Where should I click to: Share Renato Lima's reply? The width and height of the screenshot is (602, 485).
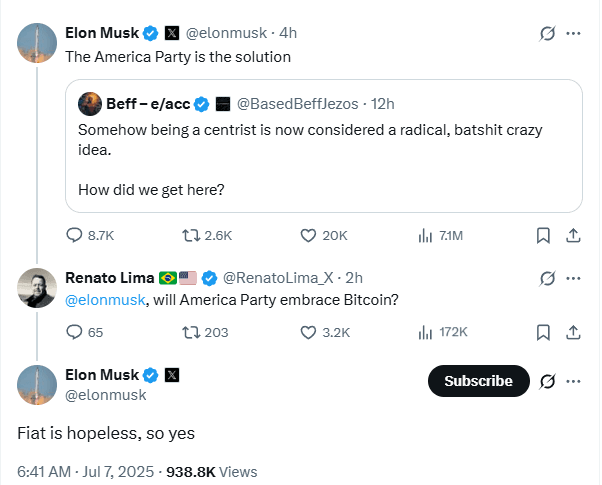574,332
